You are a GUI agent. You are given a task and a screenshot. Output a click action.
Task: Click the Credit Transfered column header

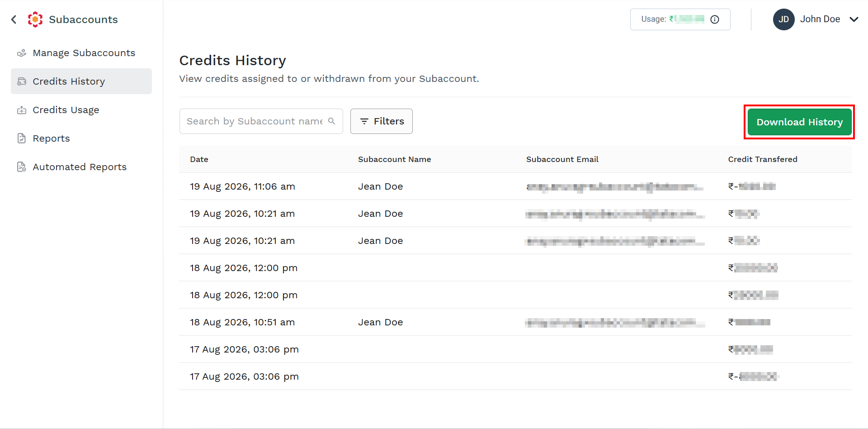click(x=763, y=159)
